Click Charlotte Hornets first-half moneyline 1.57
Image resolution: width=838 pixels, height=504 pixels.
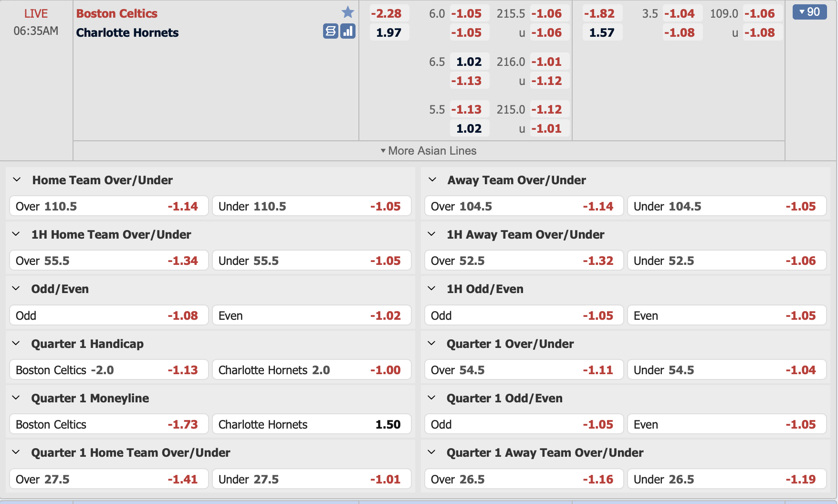click(602, 32)
